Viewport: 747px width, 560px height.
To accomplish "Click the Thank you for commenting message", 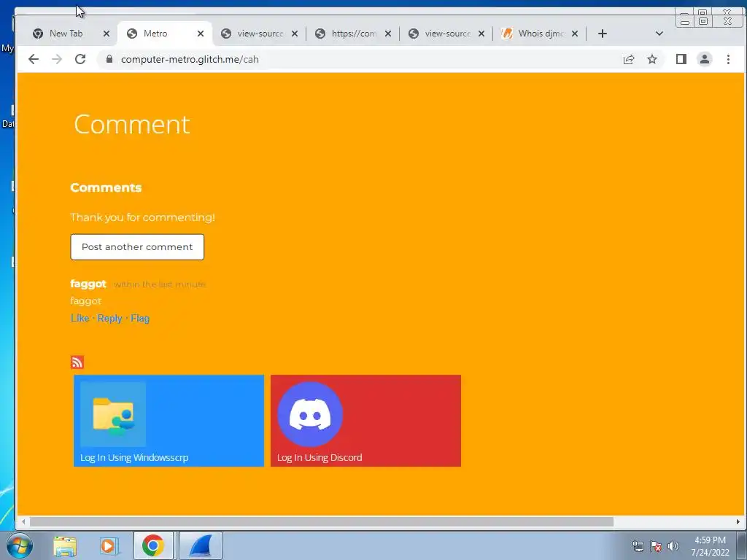I will (x=142, y=217).
